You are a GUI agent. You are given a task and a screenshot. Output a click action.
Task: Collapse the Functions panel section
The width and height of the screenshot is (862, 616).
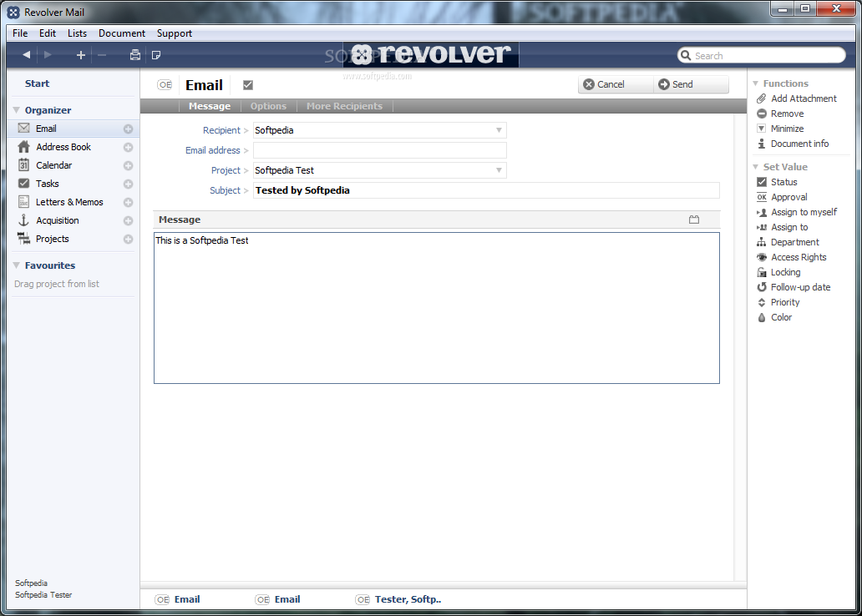coord(755,83)
